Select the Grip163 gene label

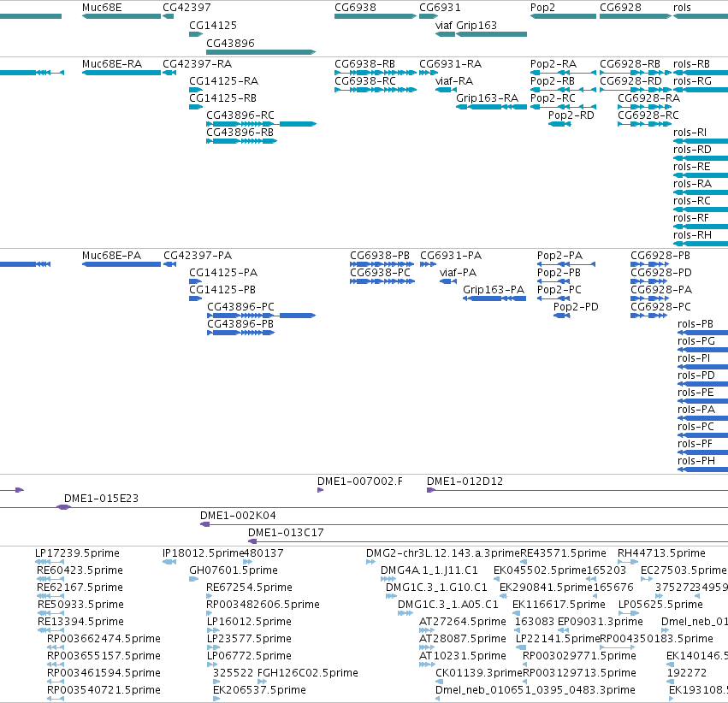(476, 25)
